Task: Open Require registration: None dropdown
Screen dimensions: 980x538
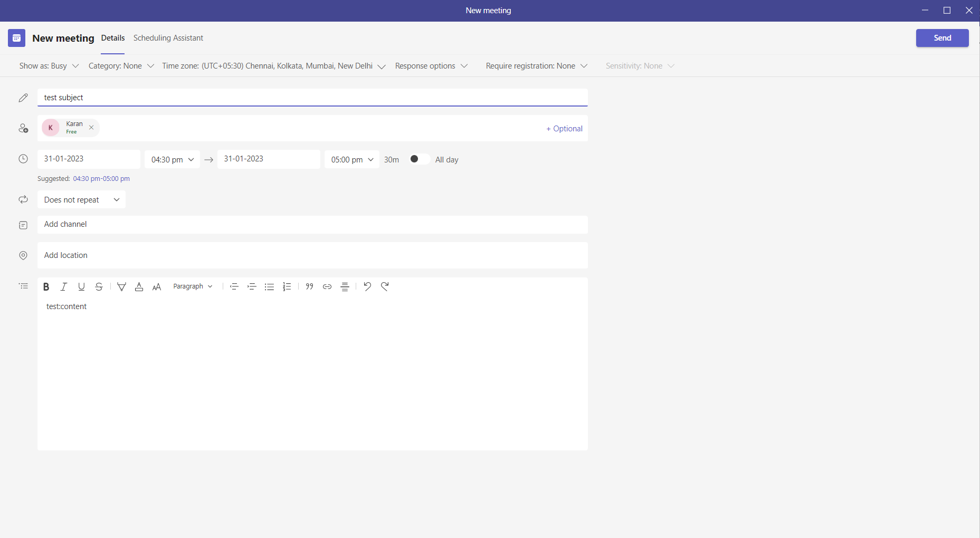Action: coord(537,66)
